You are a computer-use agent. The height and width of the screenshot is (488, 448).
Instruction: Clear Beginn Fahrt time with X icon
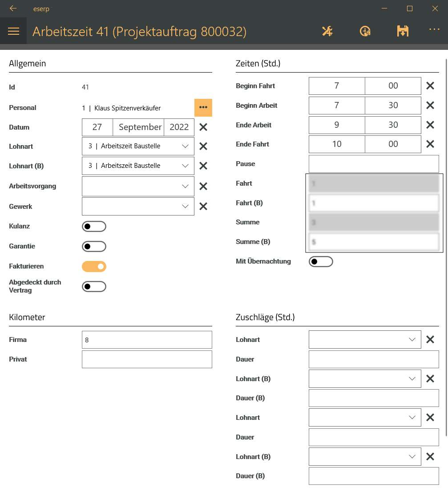click(x=430, y=86)
